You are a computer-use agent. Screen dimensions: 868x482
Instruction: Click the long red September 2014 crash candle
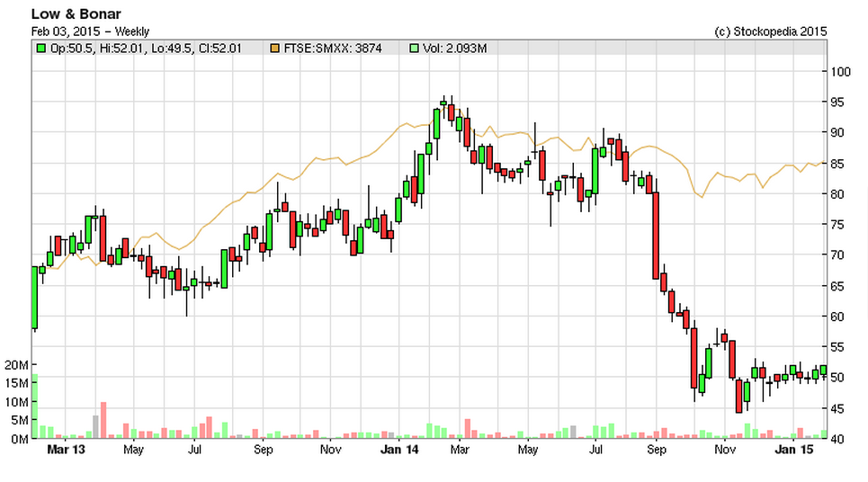click(656, 236)
